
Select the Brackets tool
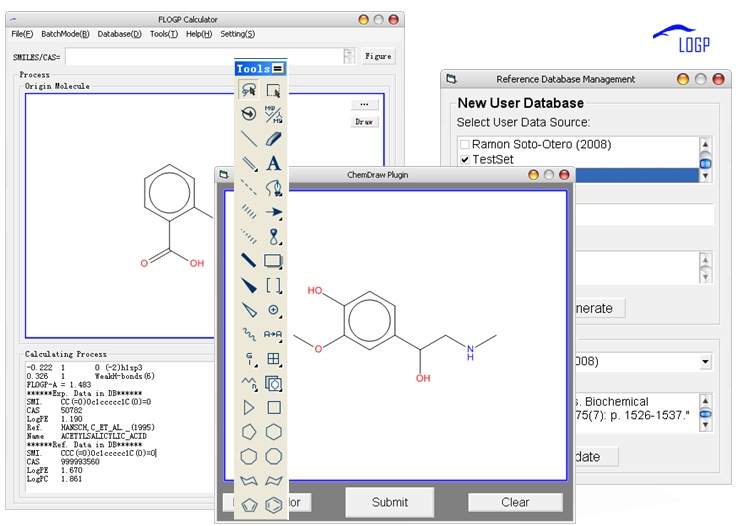[x=274, y=285]
